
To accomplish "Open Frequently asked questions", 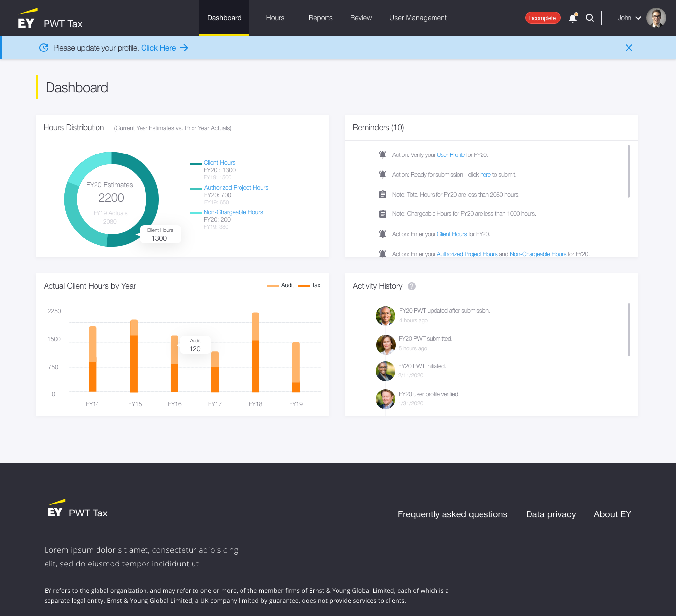I will pyautogui.click(x=452, y=514).
